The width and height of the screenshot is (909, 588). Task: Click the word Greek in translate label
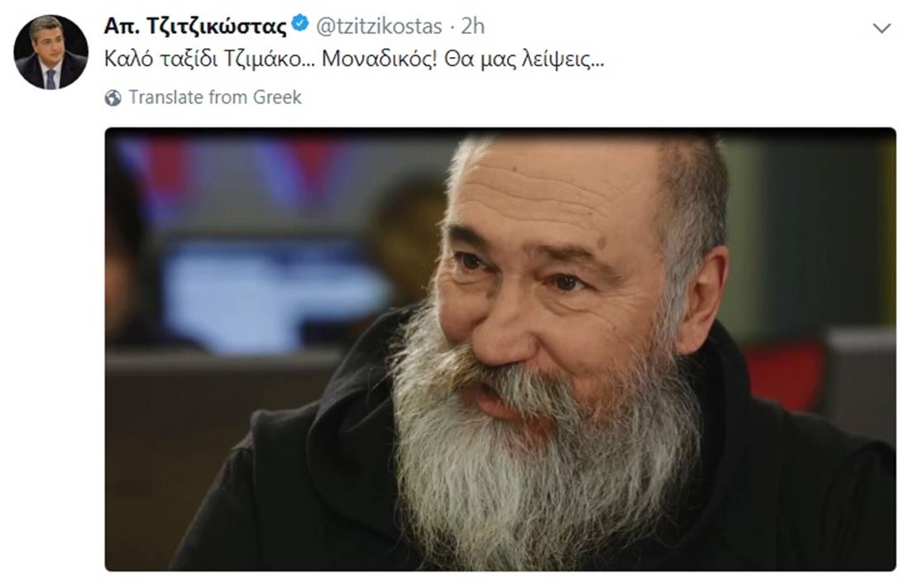(277, 98)
